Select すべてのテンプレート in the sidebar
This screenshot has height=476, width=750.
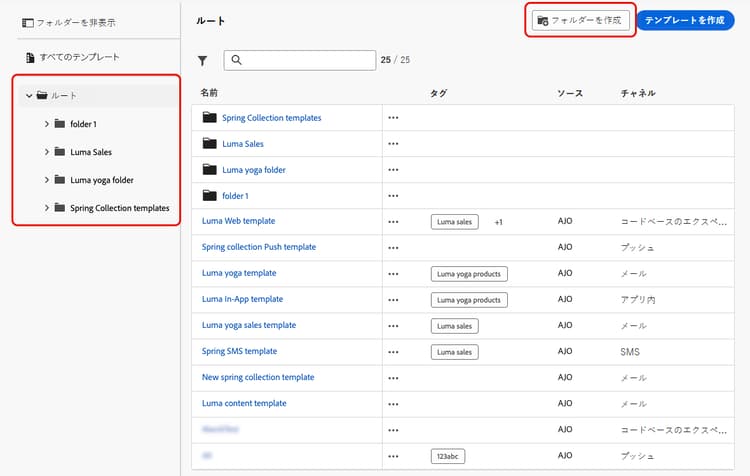(x=79, y=57)
